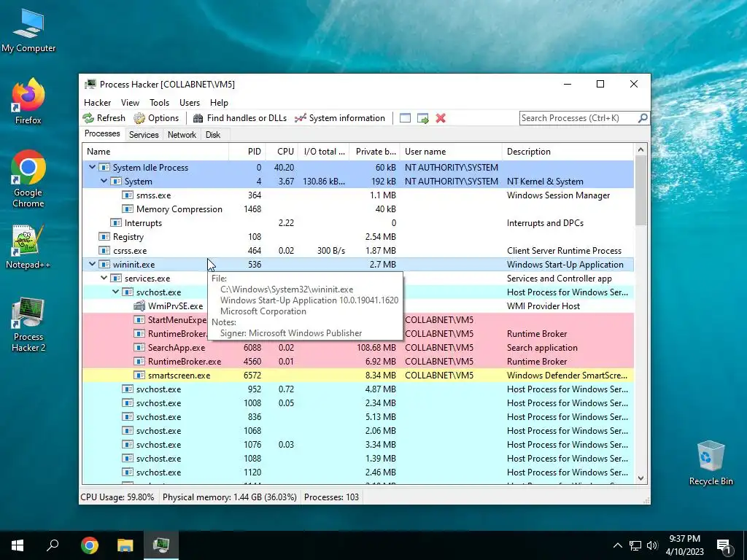Click find window and thread icon
747x560 pixels.
coord(422,118)
